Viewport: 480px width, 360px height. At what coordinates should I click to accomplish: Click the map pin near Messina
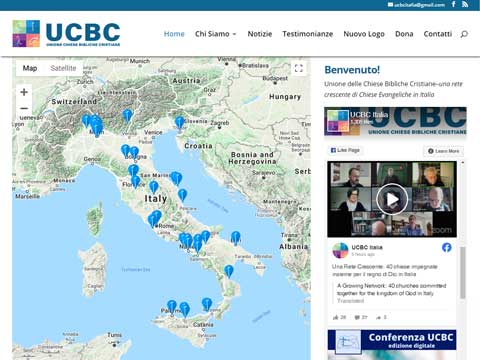(207, 304)
